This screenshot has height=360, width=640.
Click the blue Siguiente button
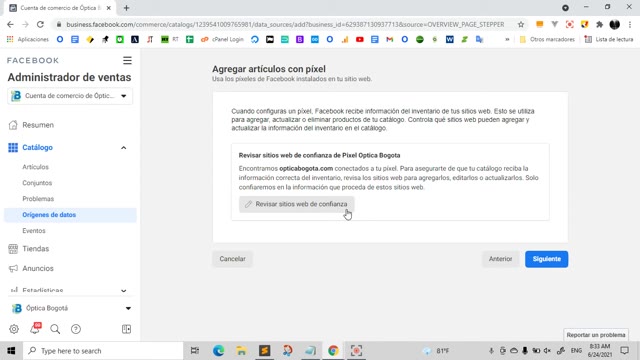[547, 259]
